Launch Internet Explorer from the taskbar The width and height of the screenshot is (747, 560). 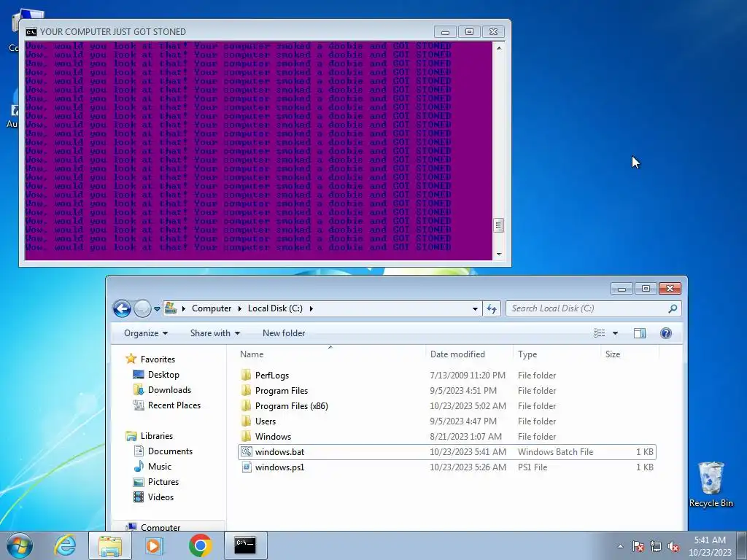pyautogui.click(x=65, y=545)
